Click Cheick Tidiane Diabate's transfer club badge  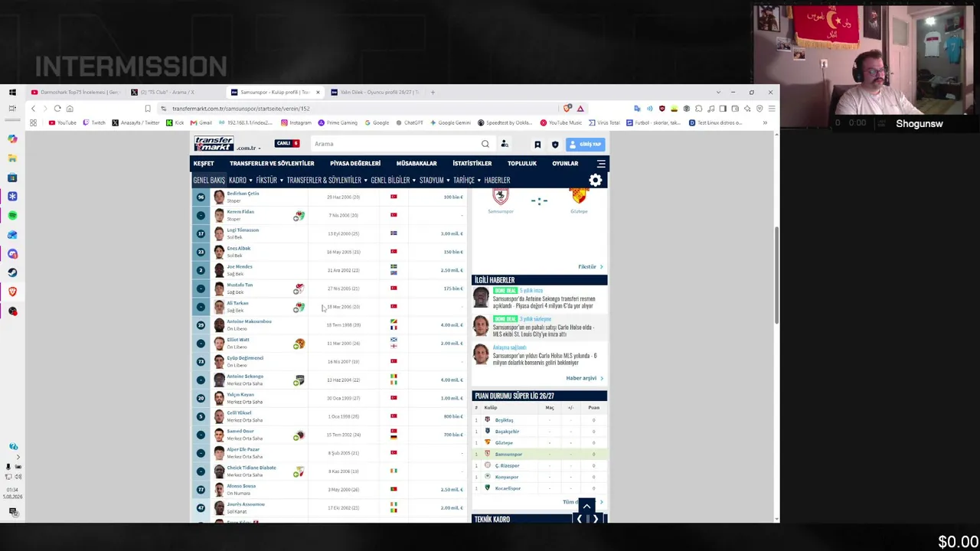click(299, 471)
